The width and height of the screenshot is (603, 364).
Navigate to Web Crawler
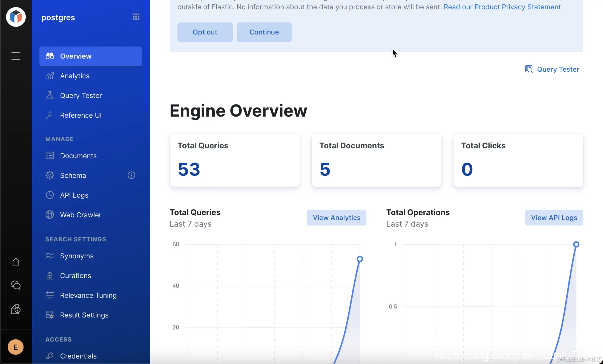coord(81,215)
